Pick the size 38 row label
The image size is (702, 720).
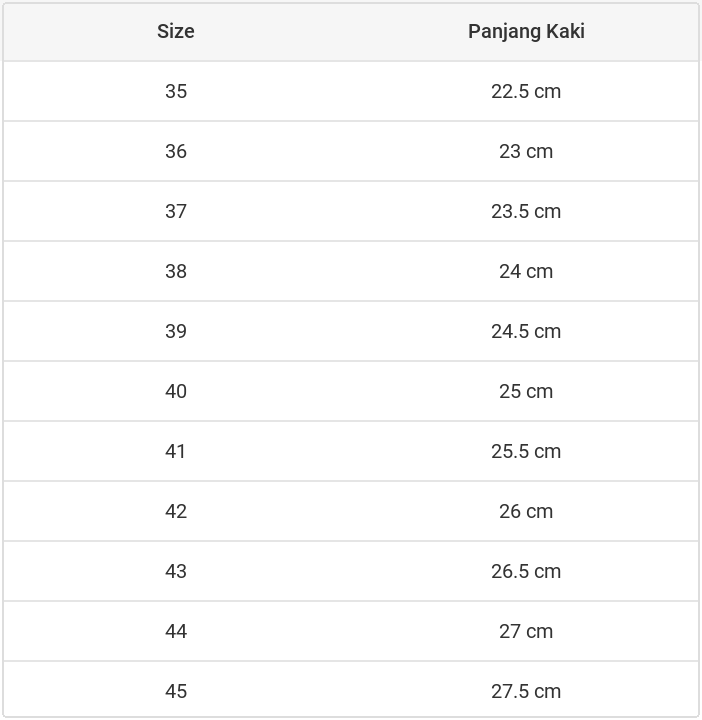176,271
